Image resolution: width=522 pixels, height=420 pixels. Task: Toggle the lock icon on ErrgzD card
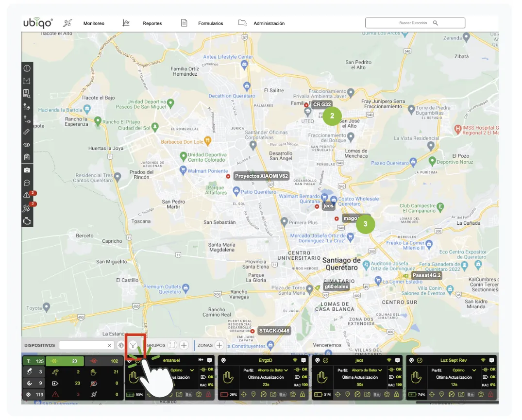point(303,394)
